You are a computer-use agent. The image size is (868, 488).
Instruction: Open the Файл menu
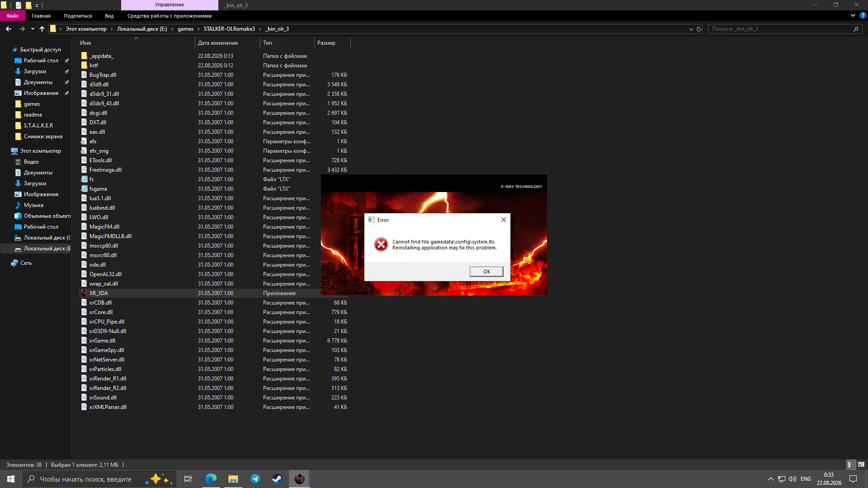point(13,16)
